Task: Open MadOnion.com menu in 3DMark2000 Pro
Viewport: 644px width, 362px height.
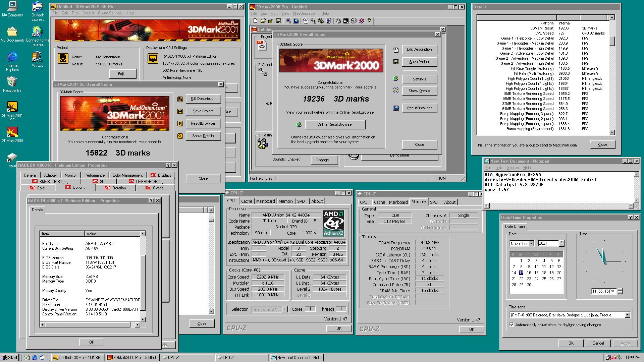Action: pos(305,13)
